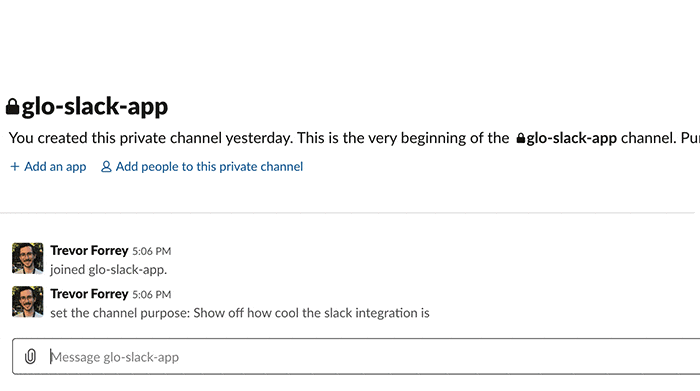Select the 'joined glo-slack-app.' message text
Screen dimensions: 700x391
click(108, 270)
